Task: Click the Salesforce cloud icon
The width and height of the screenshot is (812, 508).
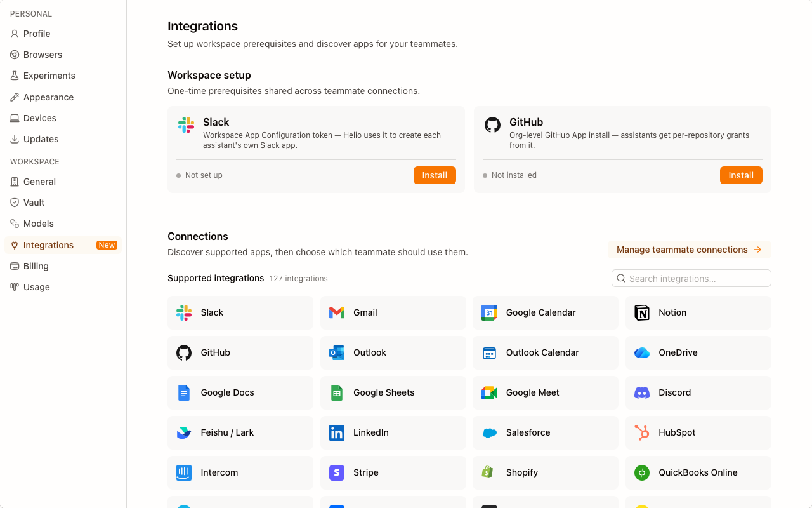Action: pyautogui.click(x=489, y=432)
